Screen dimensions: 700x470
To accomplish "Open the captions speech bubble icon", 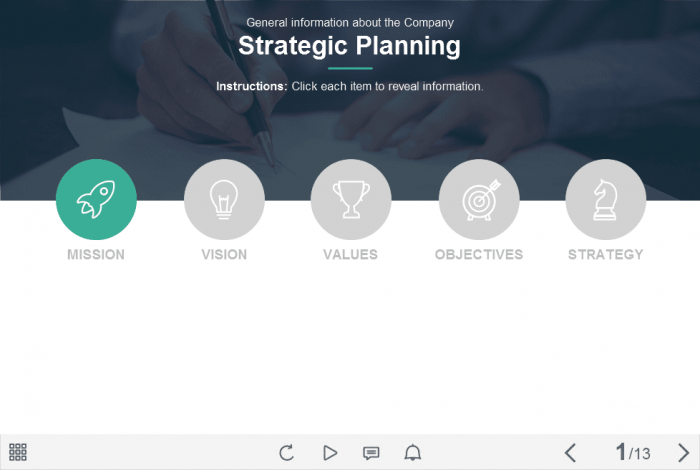I will tap(371, 452).
